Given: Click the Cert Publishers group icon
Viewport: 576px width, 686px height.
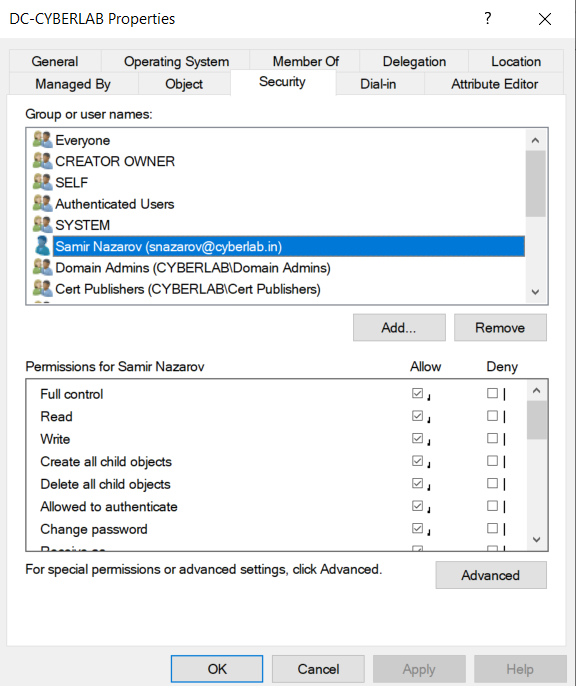Looking at the screenshot, I should point(42,289).
